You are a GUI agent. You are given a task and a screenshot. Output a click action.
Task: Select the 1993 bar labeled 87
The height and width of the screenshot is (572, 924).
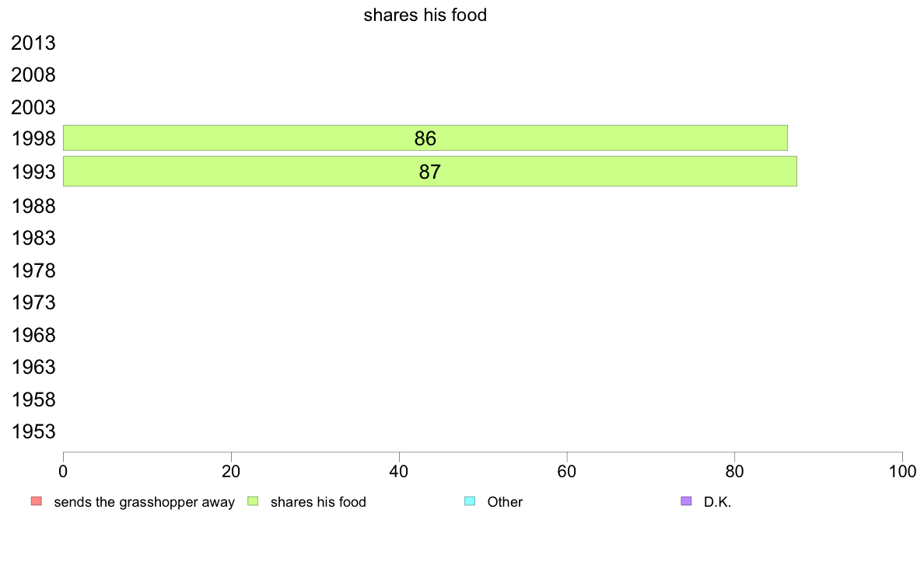click(429, 172)
